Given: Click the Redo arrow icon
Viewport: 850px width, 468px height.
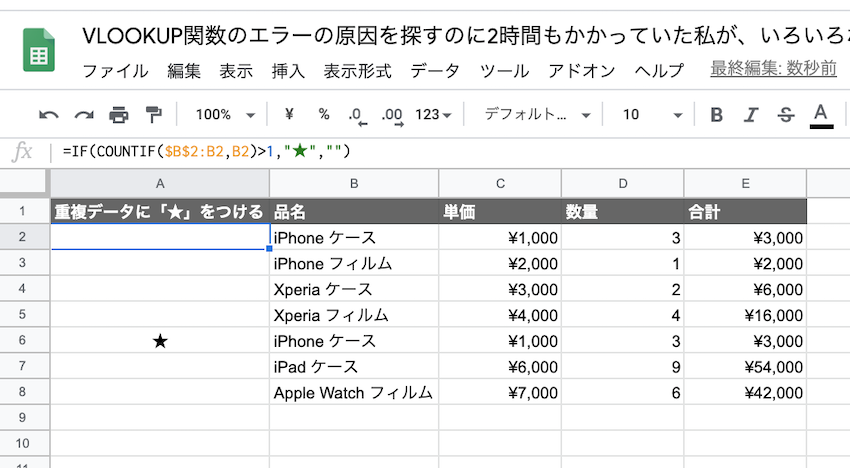Looking at the screenshot, I should click(x=84, y=114).
